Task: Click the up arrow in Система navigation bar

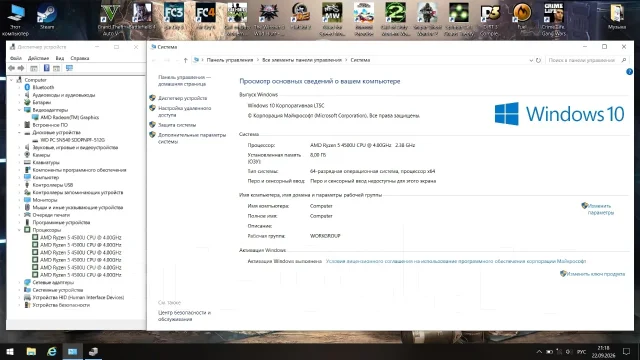Action: pos(185,60)
